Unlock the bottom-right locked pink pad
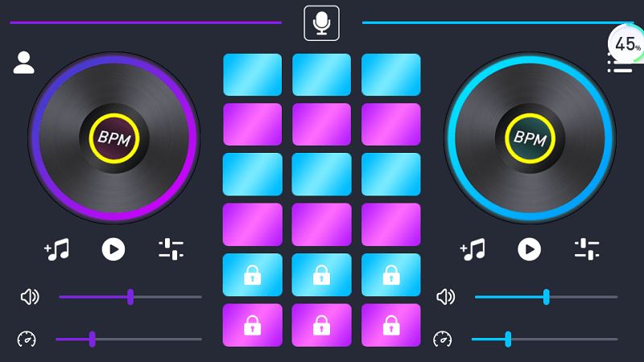 391,325
